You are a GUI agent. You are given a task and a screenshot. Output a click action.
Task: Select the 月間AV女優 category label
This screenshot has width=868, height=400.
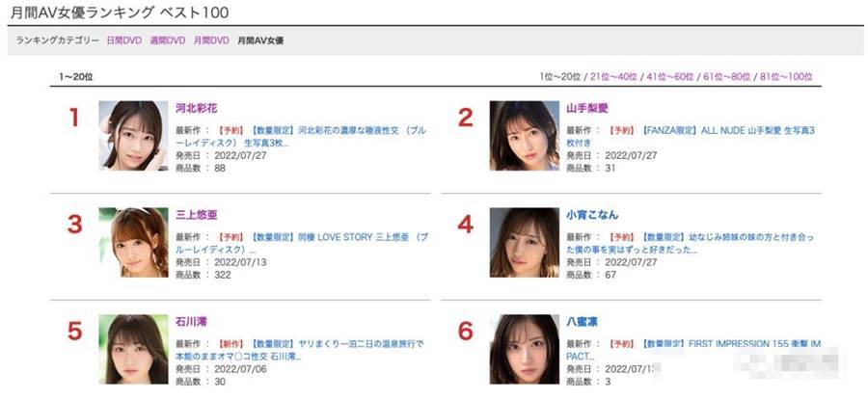[x=260, y=40]
